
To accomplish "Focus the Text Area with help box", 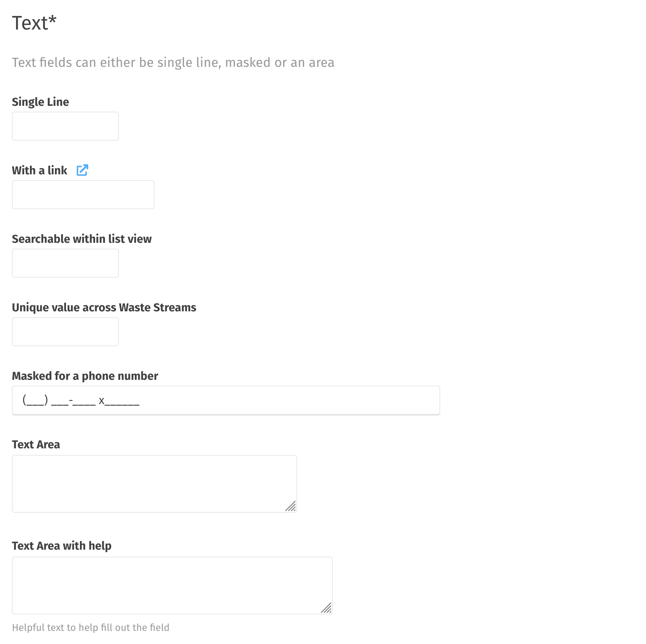I will [172, 585].
